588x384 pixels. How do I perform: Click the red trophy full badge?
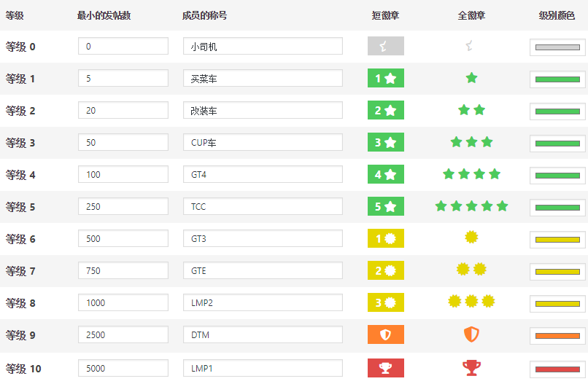point(471,368)
